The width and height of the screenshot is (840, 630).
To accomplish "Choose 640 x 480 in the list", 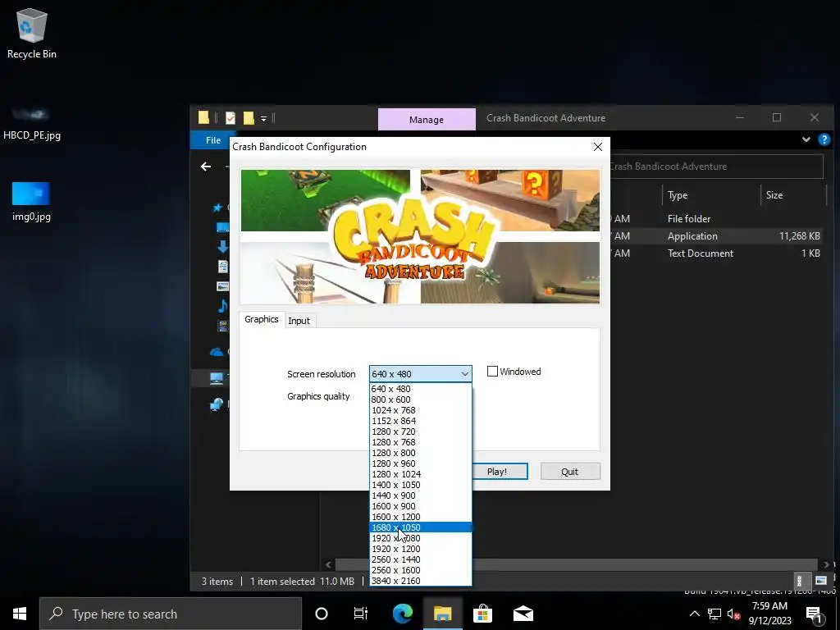I will coord(421,389).
